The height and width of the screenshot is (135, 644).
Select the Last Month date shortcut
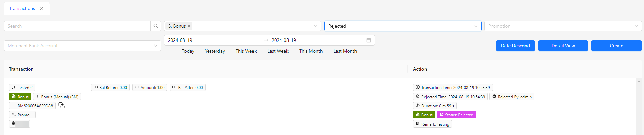tap(345, 51)
